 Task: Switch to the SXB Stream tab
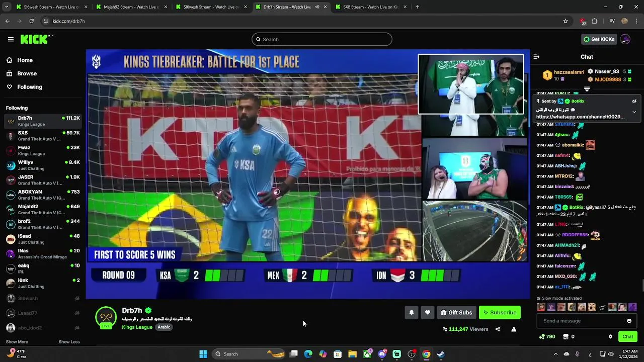tap(370, 7)
